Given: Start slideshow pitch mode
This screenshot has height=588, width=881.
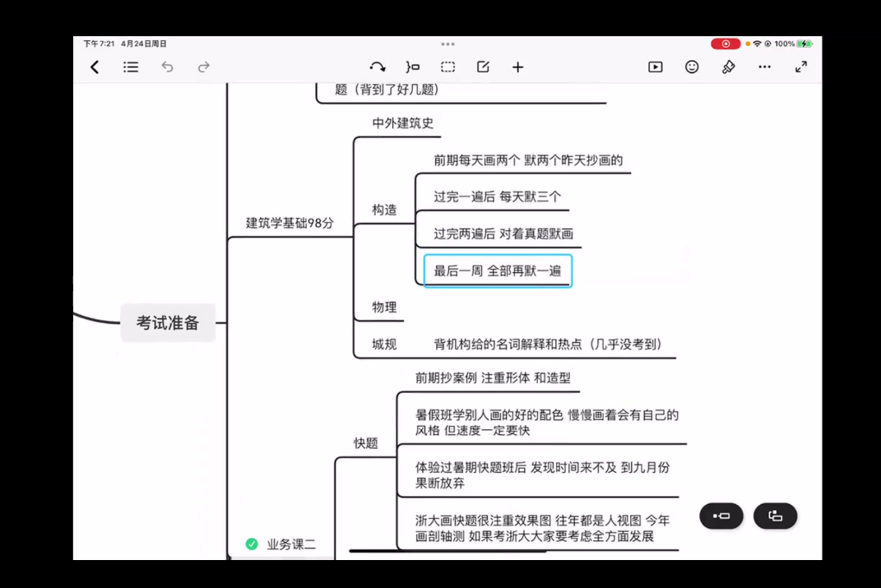Looking at the screenshot, I should pyautogui.click(x=656, y=67).
